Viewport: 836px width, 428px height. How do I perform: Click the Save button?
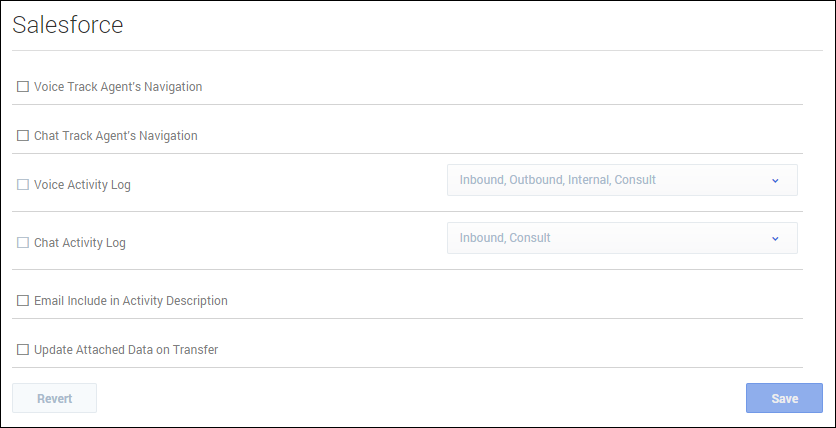[x=784, y=398]
